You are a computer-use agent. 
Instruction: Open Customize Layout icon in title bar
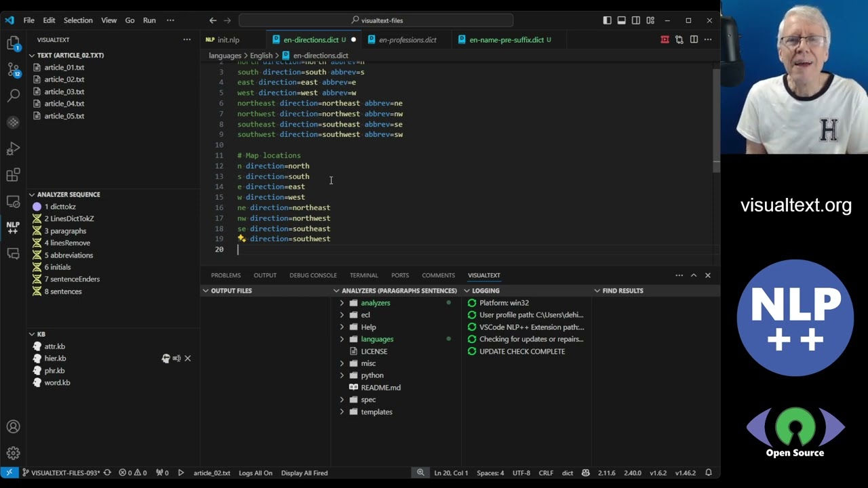click(x=650, y=20)
